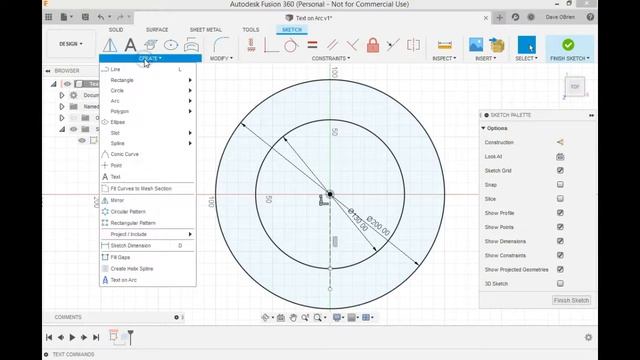Open the Inspect dropdown menu
This screenshot has height=360, width=640.
444,58
